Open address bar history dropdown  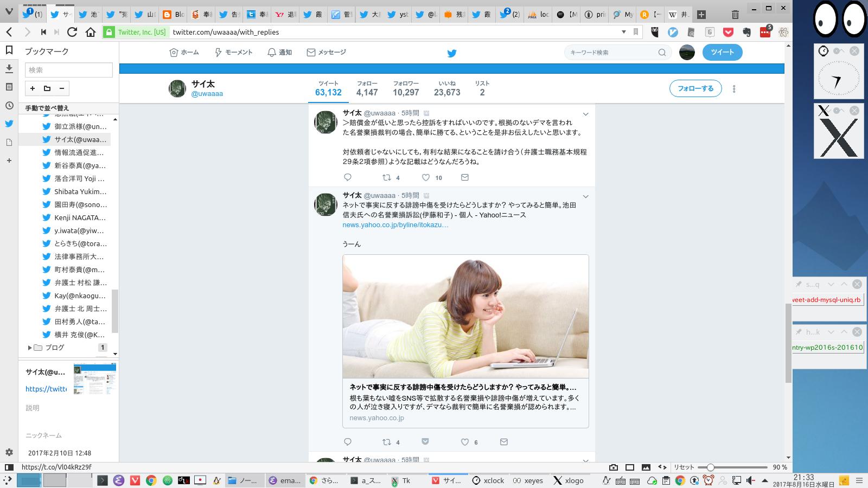(x=623, y=32)
